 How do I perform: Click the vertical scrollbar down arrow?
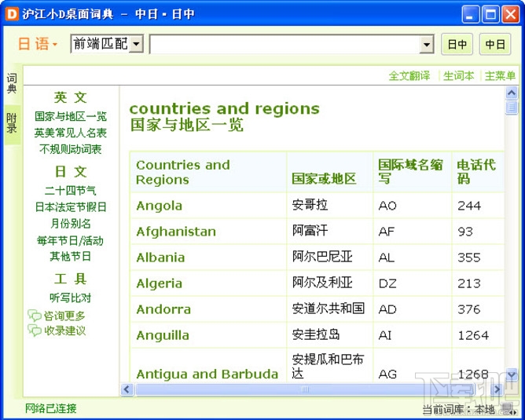[x=512, y=374]
